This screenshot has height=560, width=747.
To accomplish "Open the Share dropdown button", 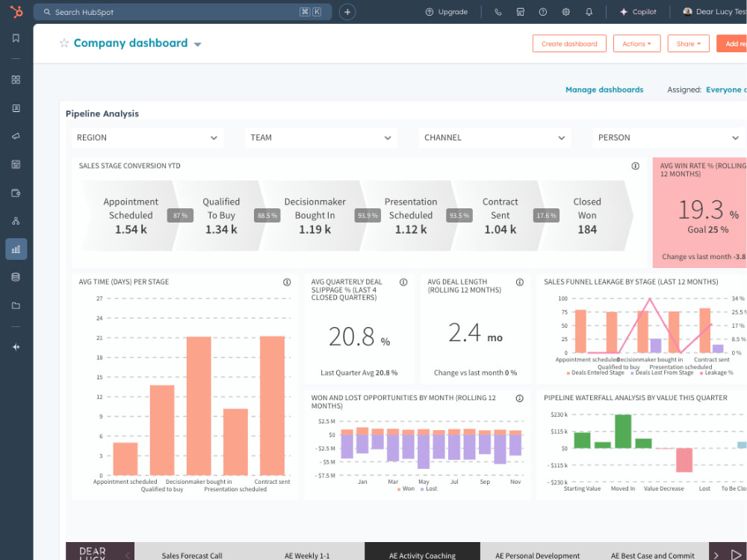I will click(689, 44).
